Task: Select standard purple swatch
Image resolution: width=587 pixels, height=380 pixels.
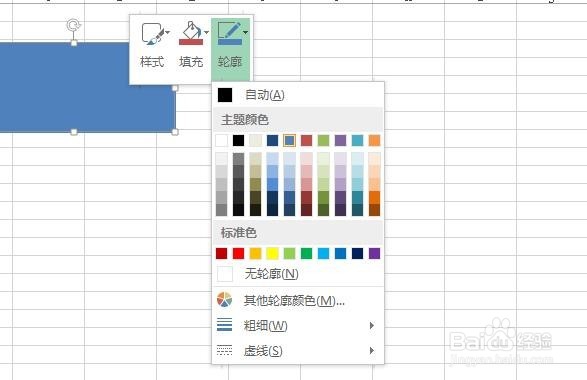Action: (x=374, y=253)
